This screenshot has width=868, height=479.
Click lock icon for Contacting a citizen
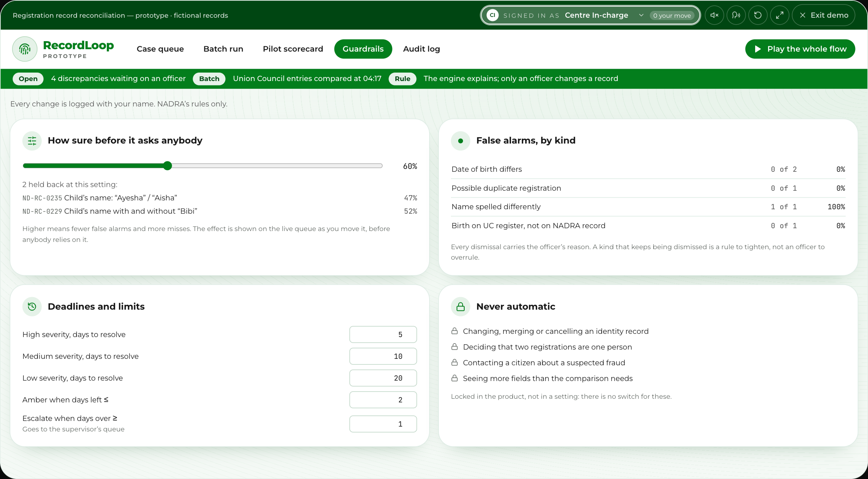(455, 362)
